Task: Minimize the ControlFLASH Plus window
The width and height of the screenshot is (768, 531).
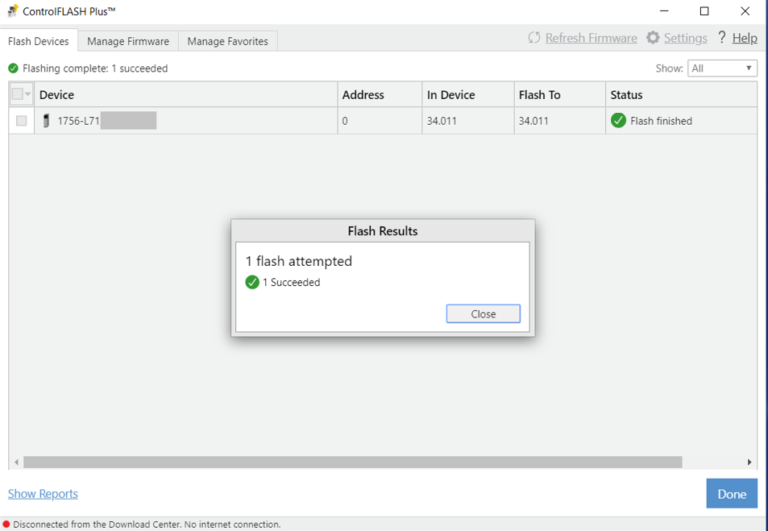Action: [x=664, y=11]
